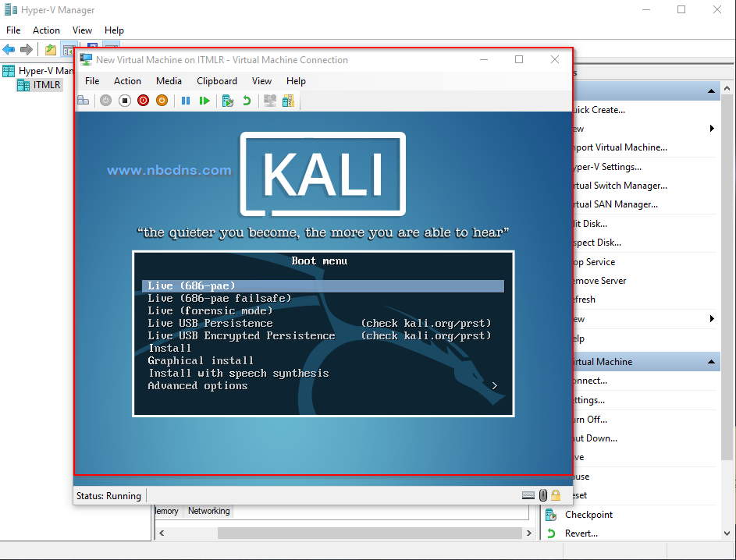Screen dimensions: 736x560
Task: Click the Hyper-V Manager title bar icon
Action: tap(11, 10)
